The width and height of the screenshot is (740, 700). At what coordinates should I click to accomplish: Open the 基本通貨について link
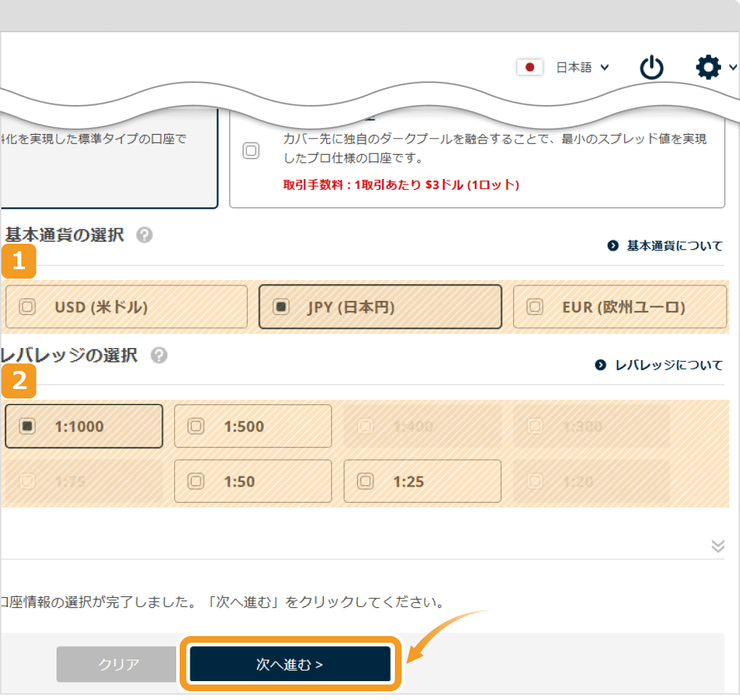(665, 246)
